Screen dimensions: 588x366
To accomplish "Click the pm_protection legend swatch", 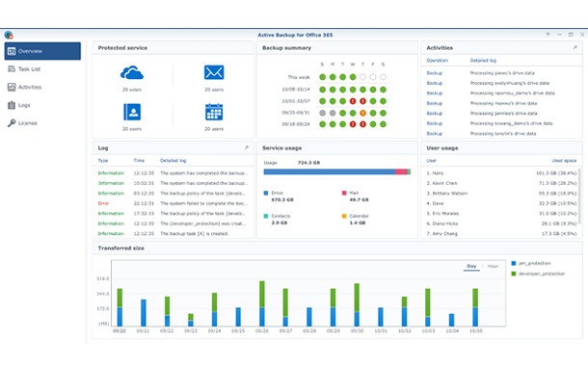I will coord(514,263).
